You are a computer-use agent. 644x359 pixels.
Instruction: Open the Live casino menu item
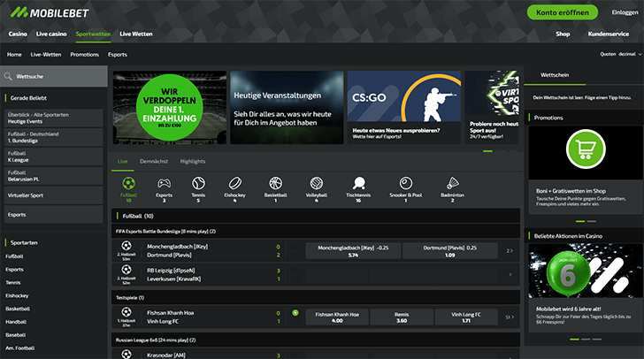point(51,34)
